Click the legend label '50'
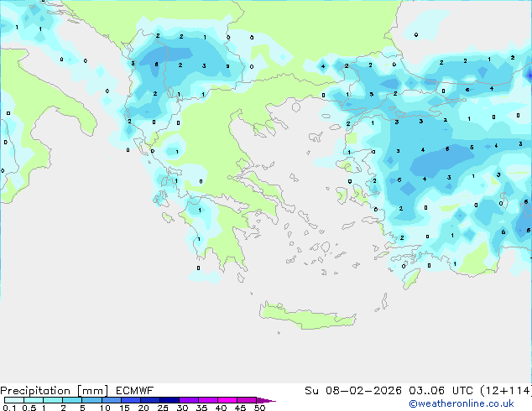The height and width of the screenshot is (411, 532). (x=260, y=408)
